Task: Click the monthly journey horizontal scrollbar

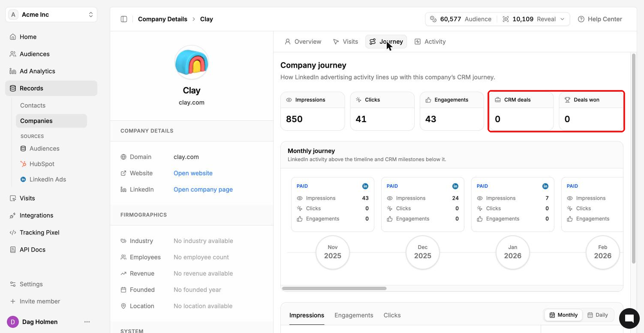Action: (334, 288)
